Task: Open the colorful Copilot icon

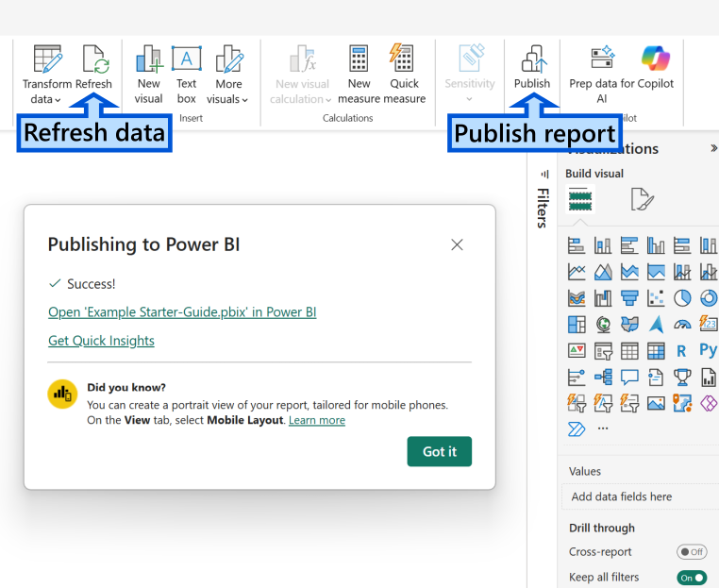Action: pyautogui.click(x=656, y=59)
